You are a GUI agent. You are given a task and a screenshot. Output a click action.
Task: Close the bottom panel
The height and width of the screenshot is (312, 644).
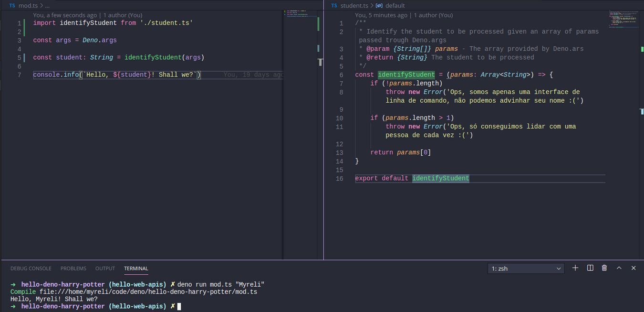[634, 268]
